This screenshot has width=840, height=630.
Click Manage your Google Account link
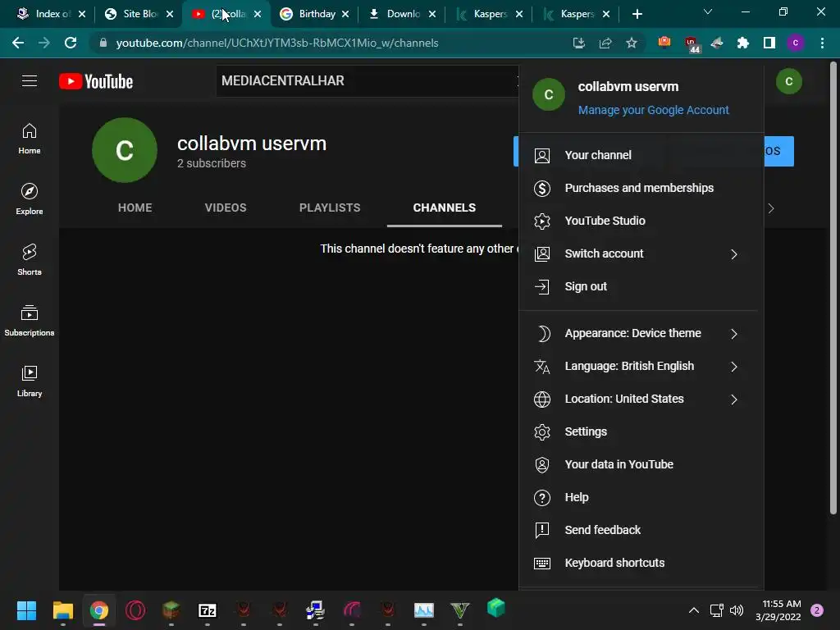[x=653, y=110]
